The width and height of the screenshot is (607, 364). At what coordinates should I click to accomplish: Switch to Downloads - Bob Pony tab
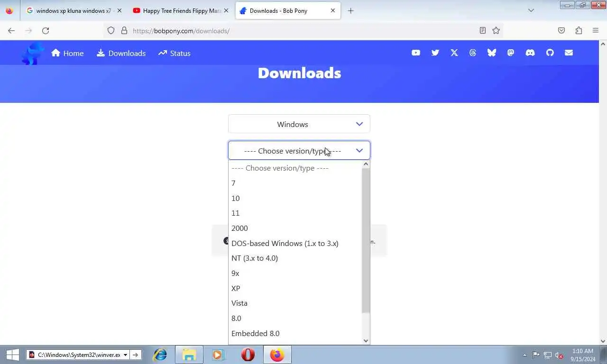tap(287, 10)
